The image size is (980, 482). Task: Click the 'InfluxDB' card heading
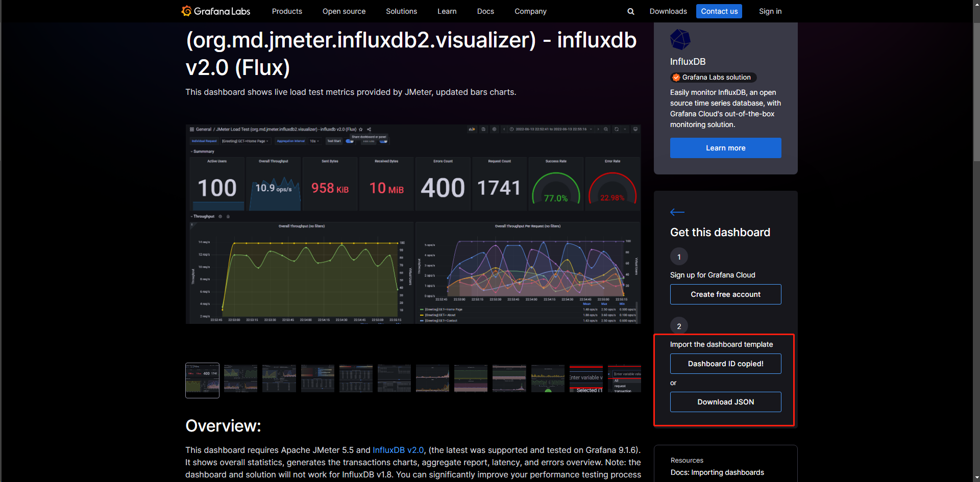coord(688,62)
